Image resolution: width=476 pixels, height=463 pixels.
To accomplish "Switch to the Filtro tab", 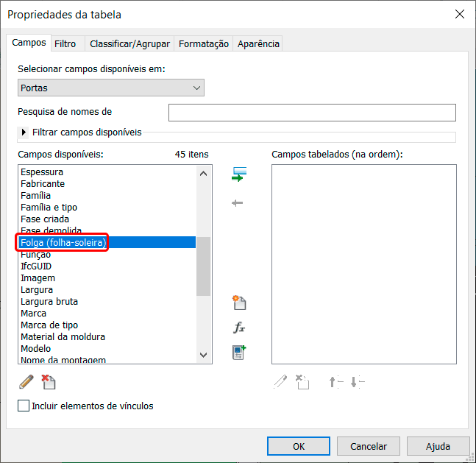I will [x=65, y=44].
